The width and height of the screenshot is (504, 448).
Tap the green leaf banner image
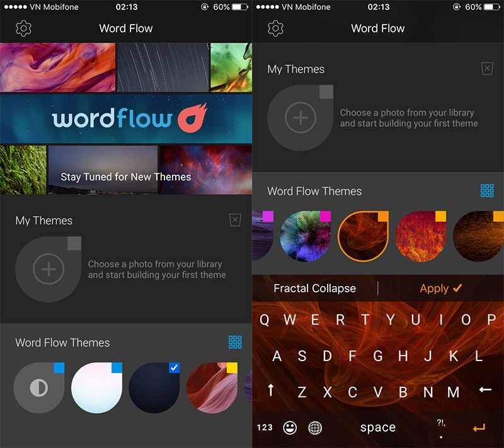(231, 67)
